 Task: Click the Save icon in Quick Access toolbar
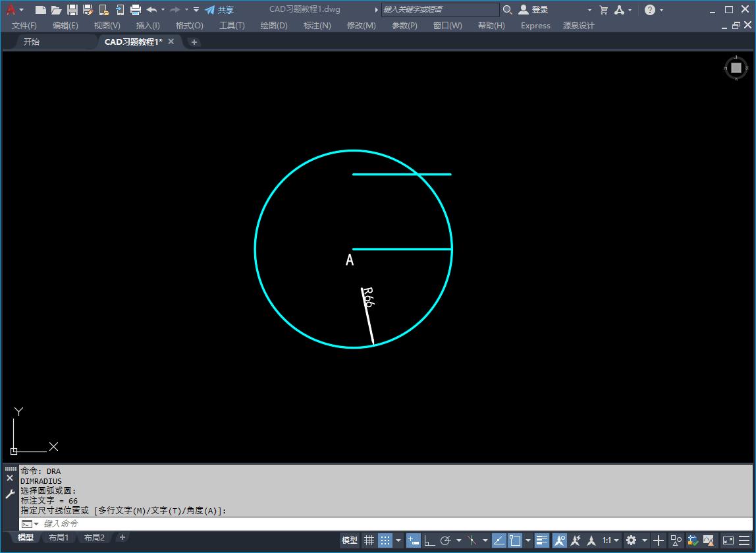click(73, 10)
